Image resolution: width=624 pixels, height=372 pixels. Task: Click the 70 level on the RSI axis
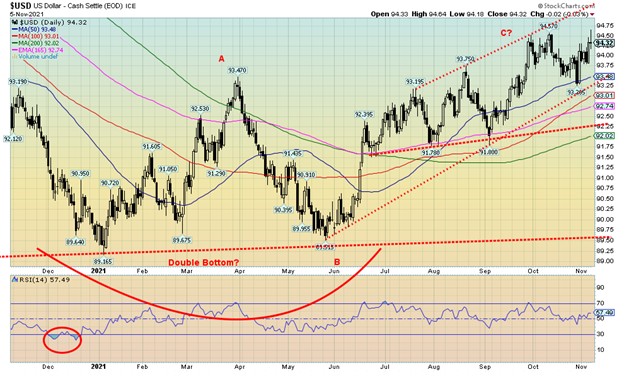pyautogui.click(x=600, y=304)
